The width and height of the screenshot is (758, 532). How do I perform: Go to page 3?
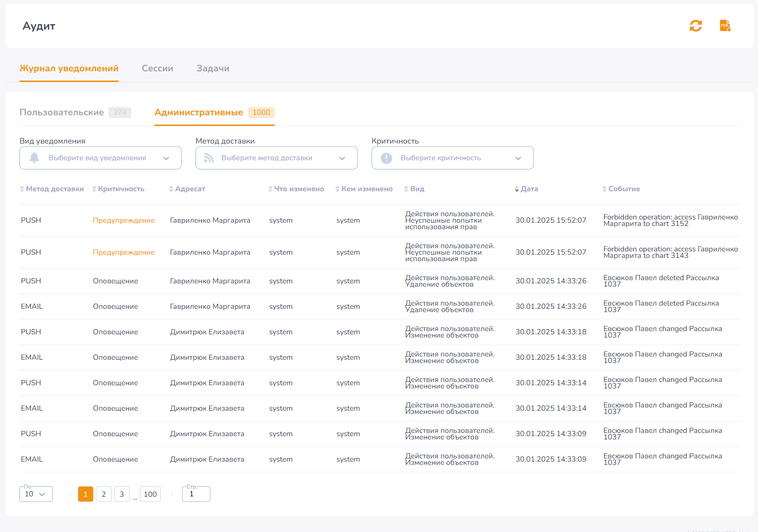click(122, 494)
